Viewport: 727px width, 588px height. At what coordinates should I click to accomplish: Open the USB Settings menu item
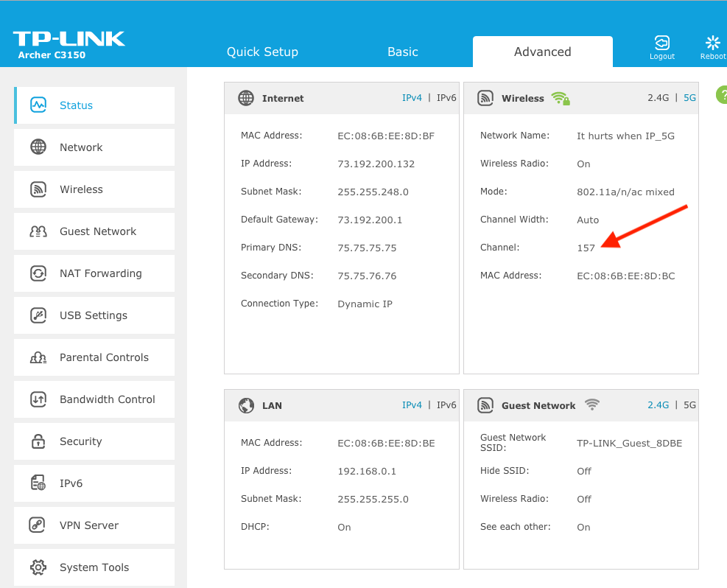tap(94, 315)
